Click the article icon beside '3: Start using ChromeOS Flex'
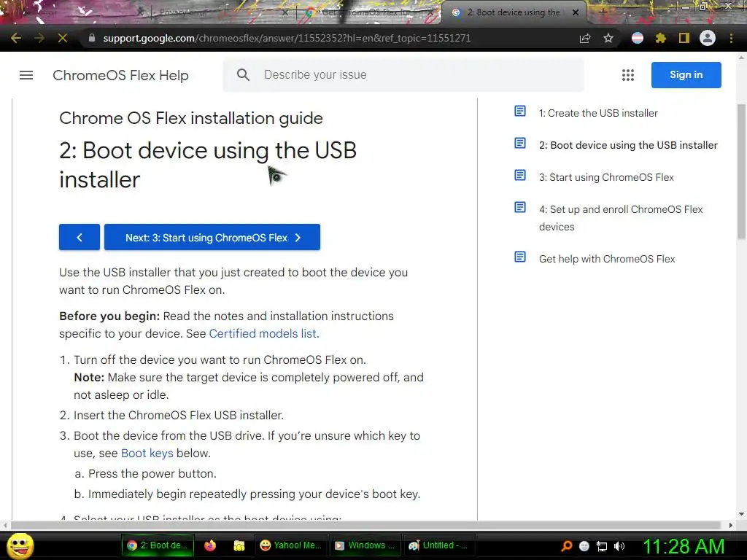The width and height of the screenshot is (747, 560). click(x=519, y=175)
